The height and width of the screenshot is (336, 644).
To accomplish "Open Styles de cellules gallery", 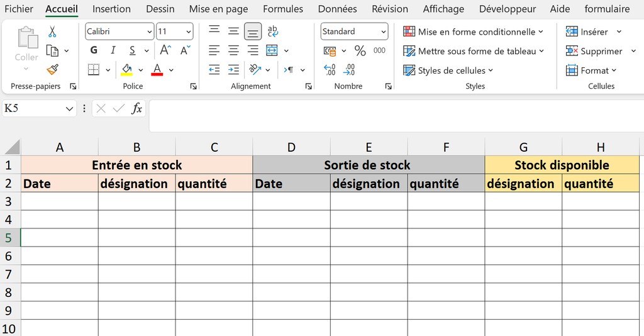I will coord(448,70).
